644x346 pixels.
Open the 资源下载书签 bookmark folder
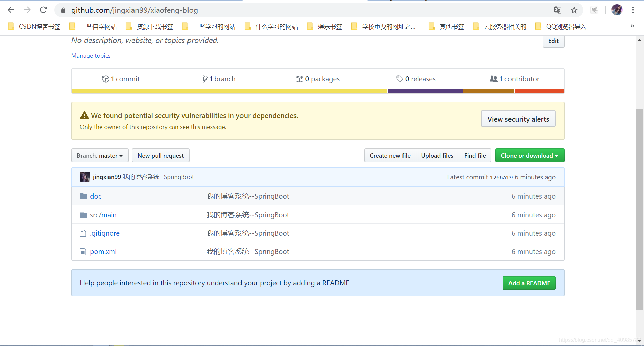click(150, 26)
